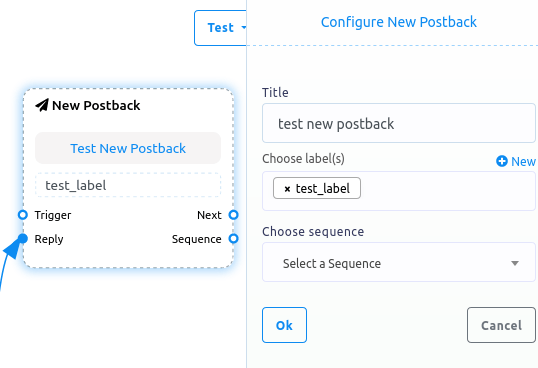Remove test_label tag with the x icon

pos(288,189)
